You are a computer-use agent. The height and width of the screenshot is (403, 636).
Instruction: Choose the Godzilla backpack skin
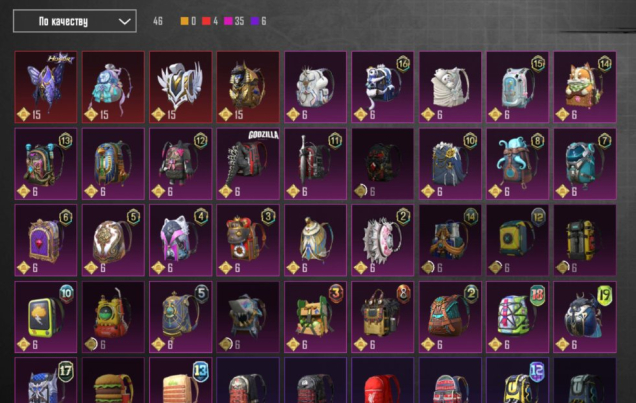(248, 164)
